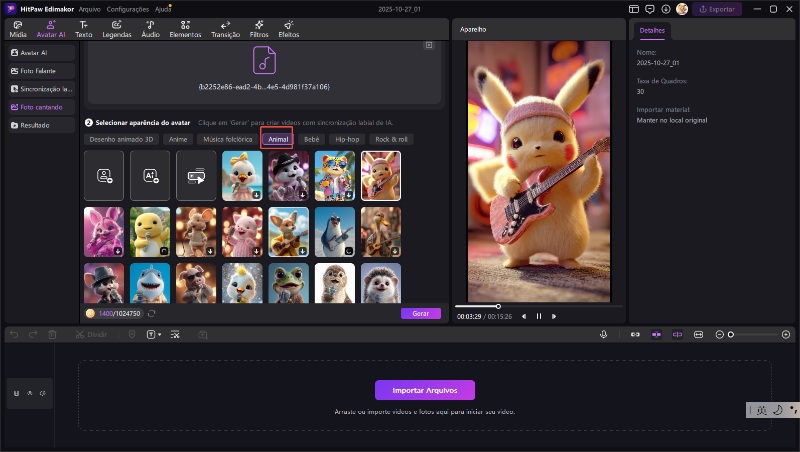Pause the preview playback
The image size is (800, 452).
click(539, 317)
